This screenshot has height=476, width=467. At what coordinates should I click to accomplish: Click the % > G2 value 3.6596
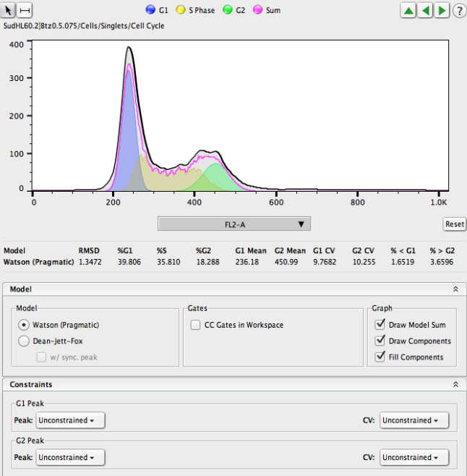click(442, 262)
